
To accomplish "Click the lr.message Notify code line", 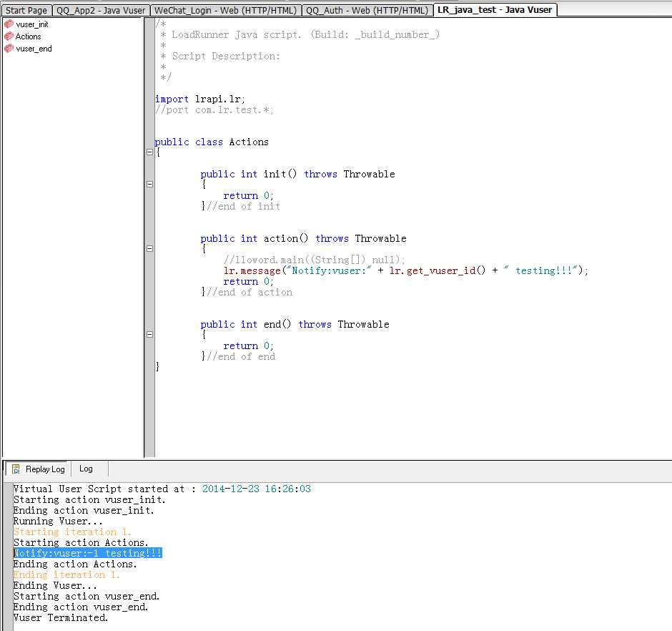I will 406,270.
